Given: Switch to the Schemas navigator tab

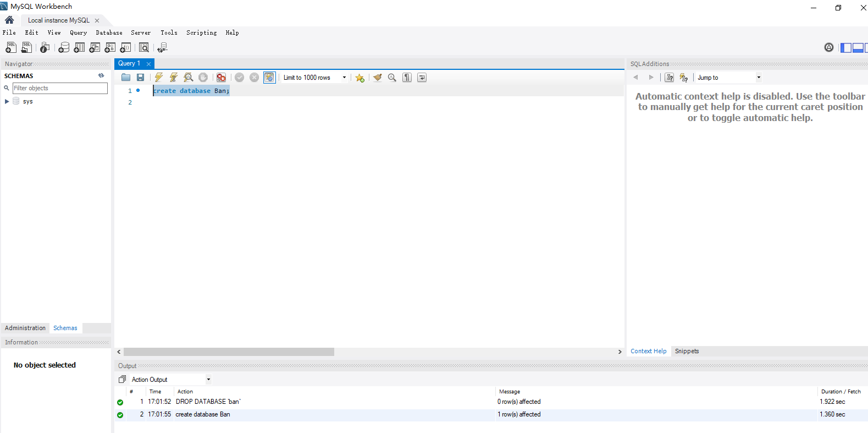Looking at the screenshot, I should [65, 328].
